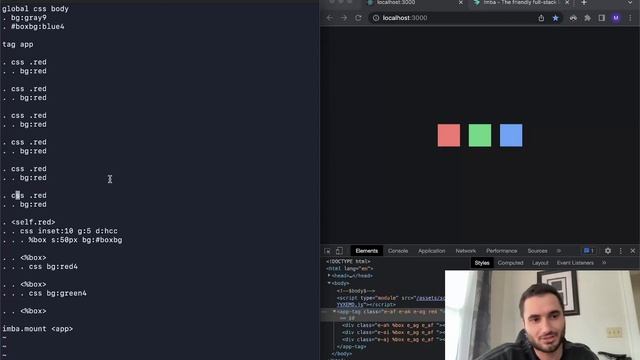The image size is (640, 360).
Task: Show more DevTools panel tabs
Action: click(559, 251)
